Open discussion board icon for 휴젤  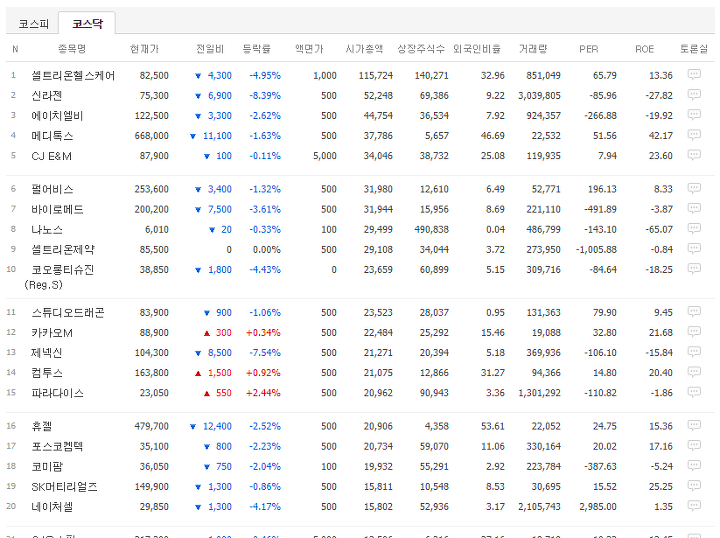click(694, 425)
